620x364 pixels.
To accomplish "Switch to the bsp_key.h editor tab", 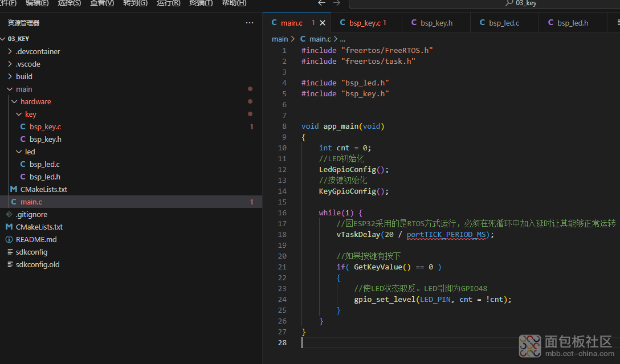I will coord(436,23).
